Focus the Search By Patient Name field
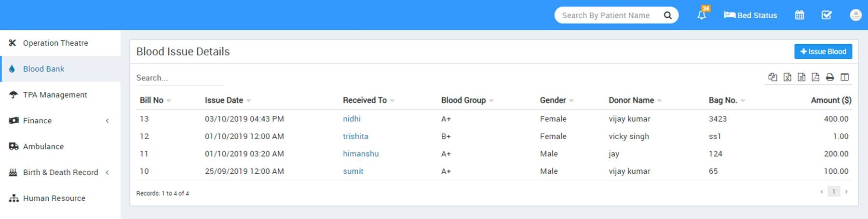The height and width of the screenshot is (219, 868). [x=609, y=15]
